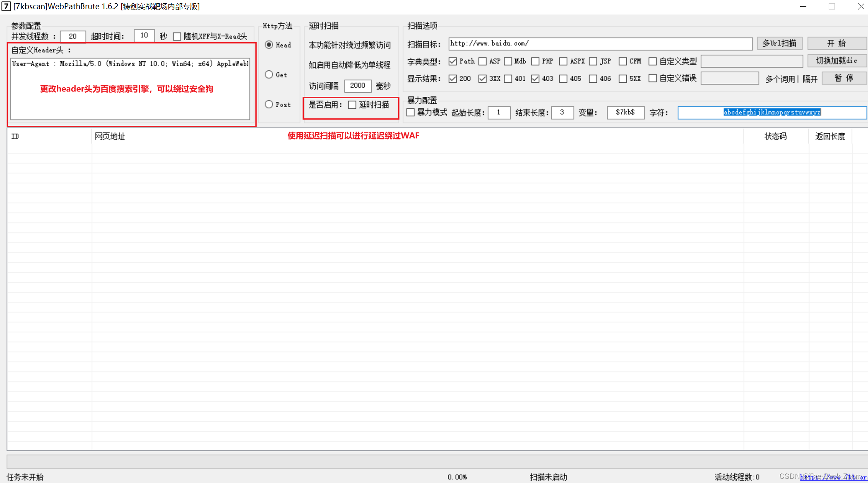Check the PHP dictionary type checkbox
Screen dimensions: 868x483
536,61
